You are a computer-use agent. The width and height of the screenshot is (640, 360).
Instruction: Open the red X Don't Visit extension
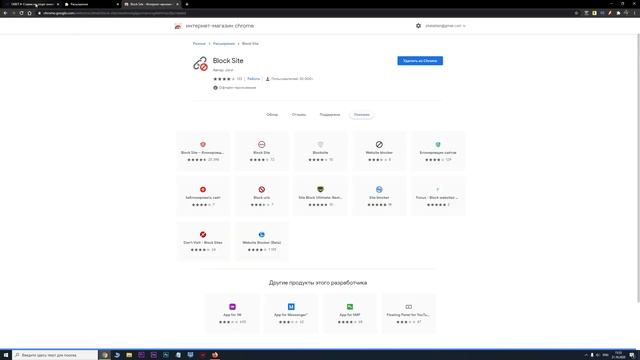[x=203, y=241]
